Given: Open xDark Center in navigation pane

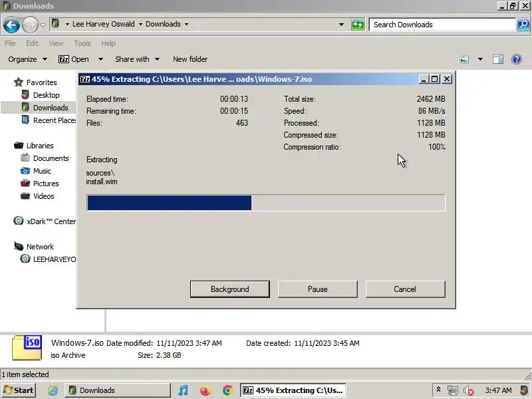Looking at the screenshot, I should [45, 221].
